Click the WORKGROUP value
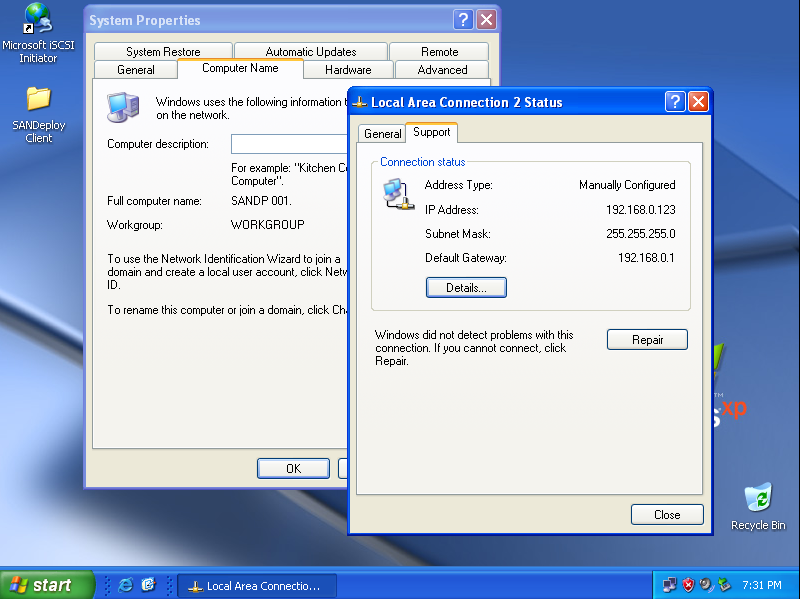 (x=267, y=224)
